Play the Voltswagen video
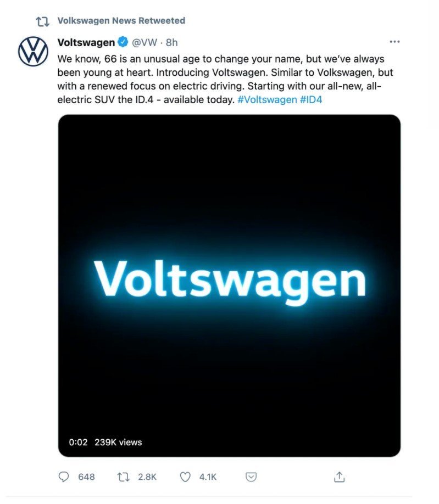Viewport: 439px width, 504px height. pos(229,285)
